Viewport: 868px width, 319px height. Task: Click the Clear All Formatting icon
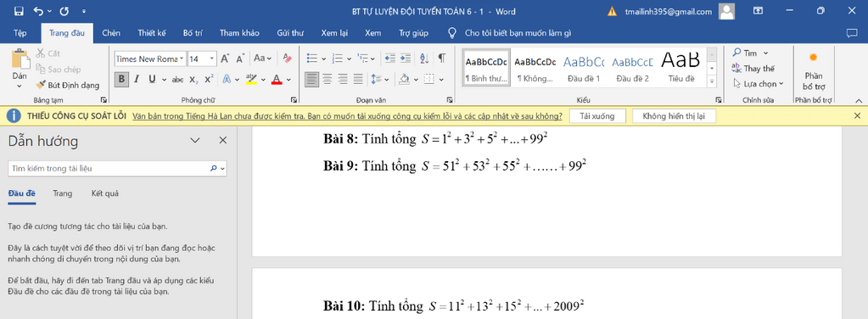click(x=287, y=59)
